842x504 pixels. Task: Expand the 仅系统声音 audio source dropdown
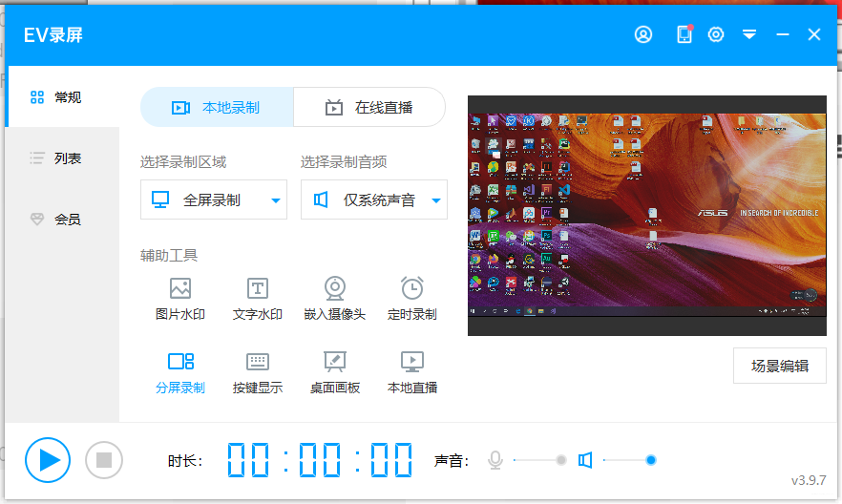pos(374,199)
